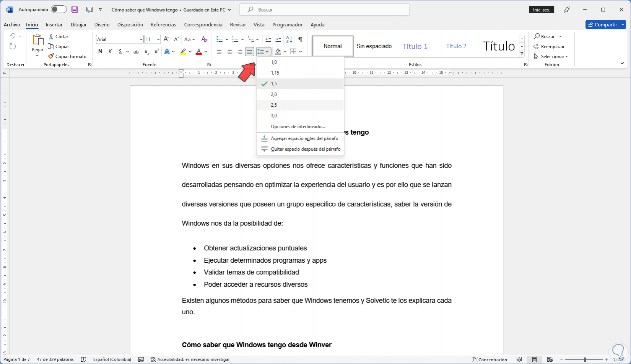Open the Fuente dialog launcher
This screenshot has width=631, height=364.
click(x=209, y=65)
